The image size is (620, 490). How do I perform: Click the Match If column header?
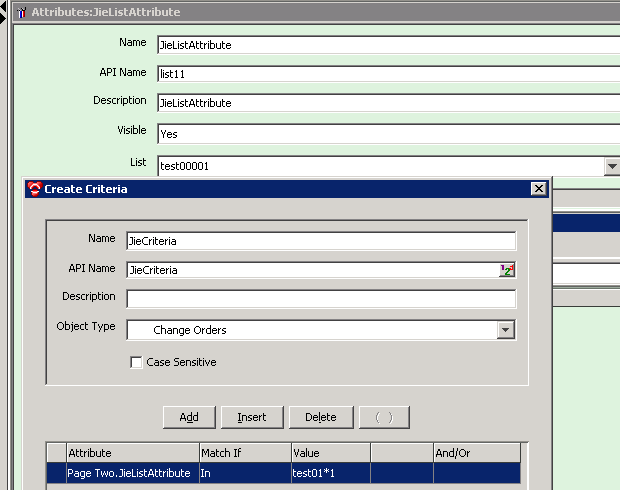(244, 453)
